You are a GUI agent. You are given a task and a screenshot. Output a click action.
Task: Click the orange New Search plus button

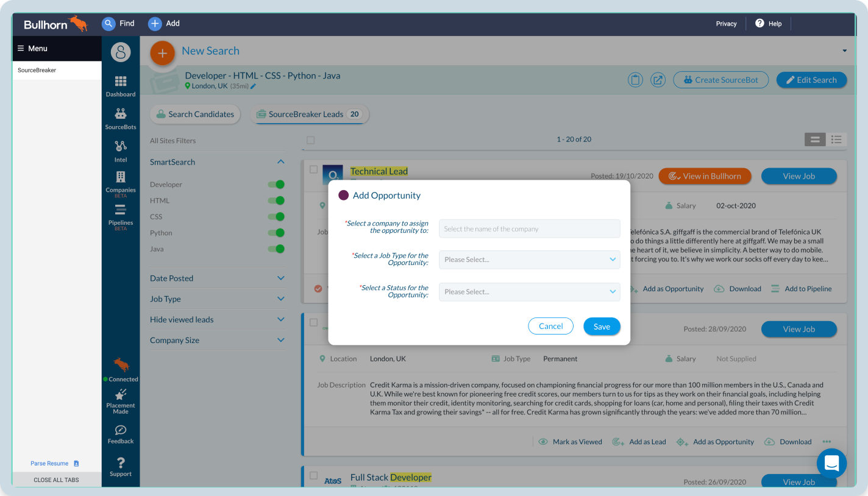[x=162, y=53]
